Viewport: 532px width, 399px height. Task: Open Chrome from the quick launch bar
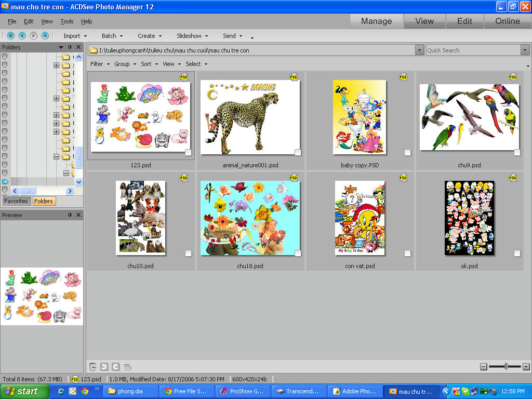tap(85, 391)
